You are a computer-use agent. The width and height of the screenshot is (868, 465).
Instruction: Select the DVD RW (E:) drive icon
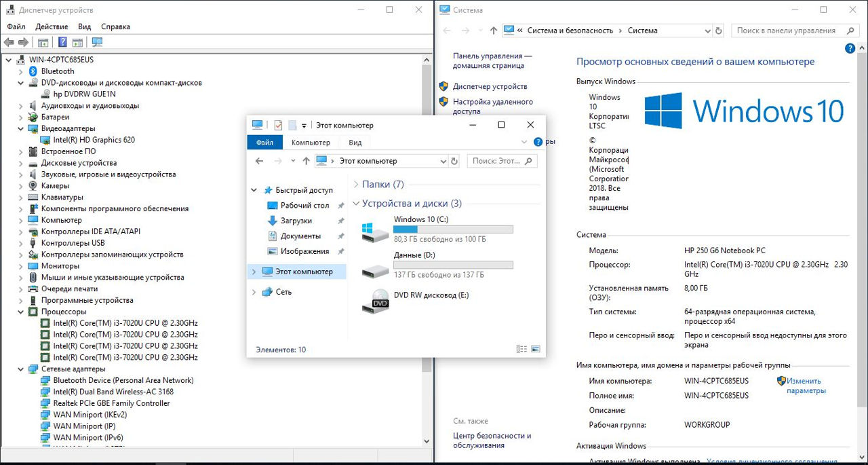pos(375,301)
